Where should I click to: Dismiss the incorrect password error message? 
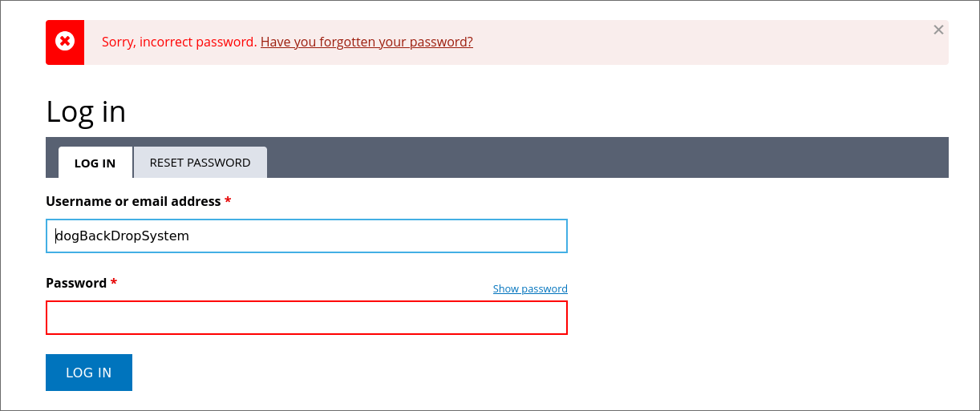[938, 30]
